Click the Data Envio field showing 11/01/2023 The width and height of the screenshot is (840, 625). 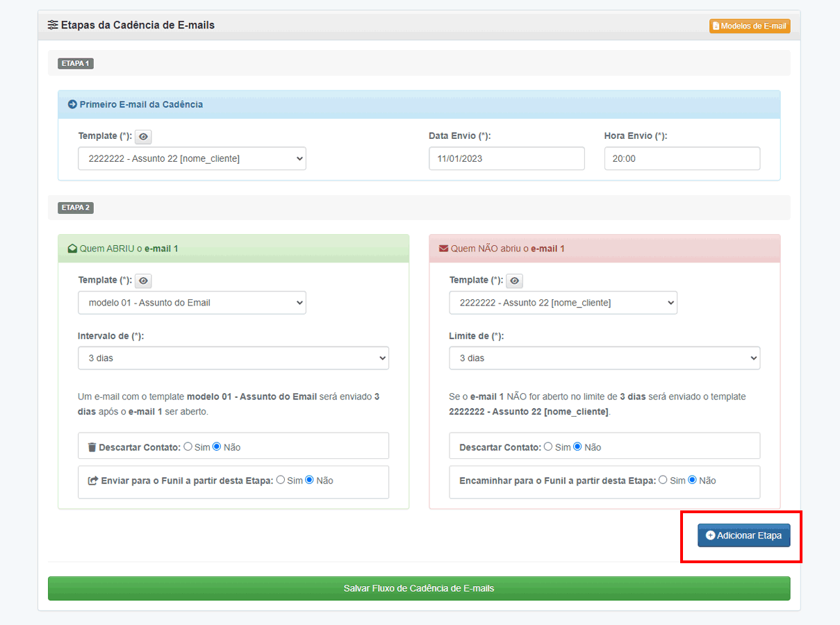point(507,158)
